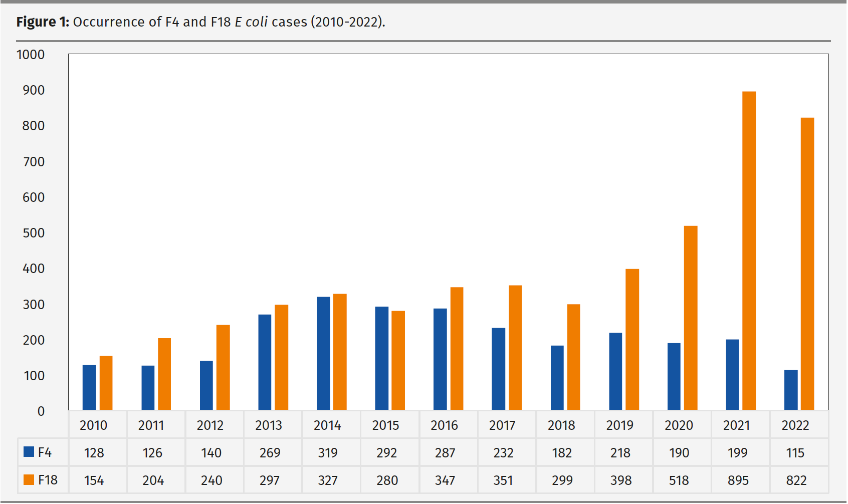848x504 pixels.
Task: Click the 1000 axis label
Action: click(x=29, y=54)
